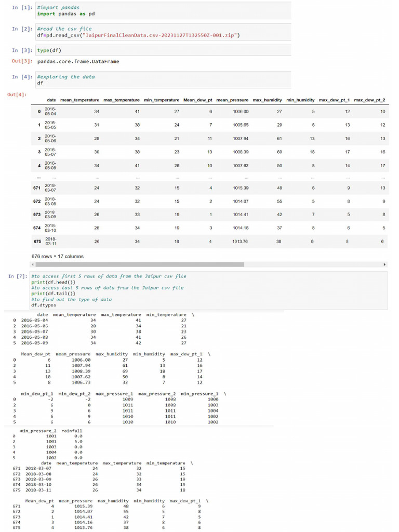This screenshot has height=532, width=399.
Task: Click the In [7] code cell
Action: click(208, 290)
